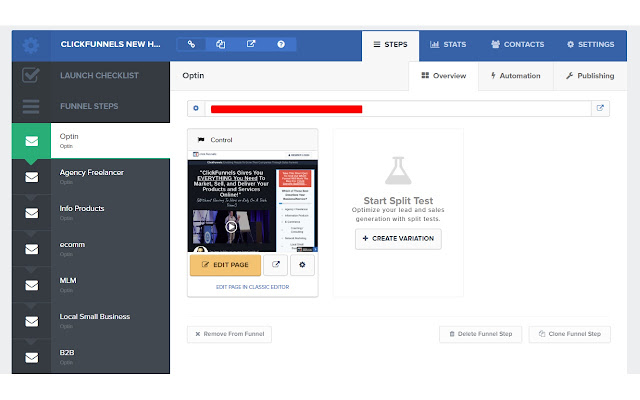Click the Info Products envelope icon

tap(31, 213)
